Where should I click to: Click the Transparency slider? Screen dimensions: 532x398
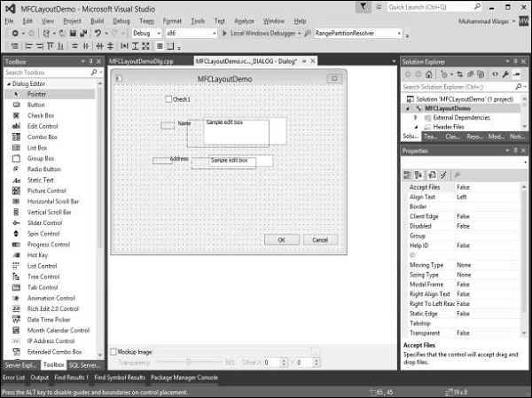[x=186, y=363]
